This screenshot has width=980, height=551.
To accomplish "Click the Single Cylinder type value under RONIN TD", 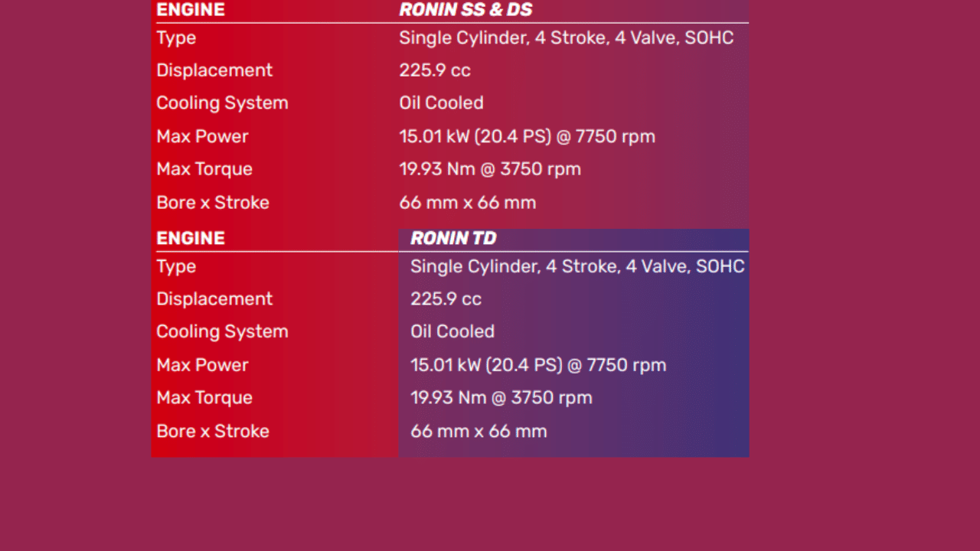I will coord(577,266).
